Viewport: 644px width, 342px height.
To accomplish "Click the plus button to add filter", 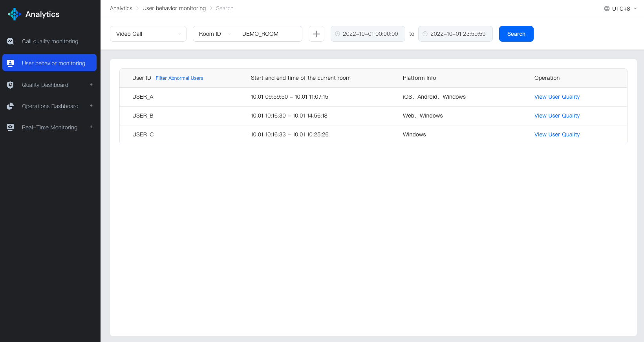I will click(x=316, y=34).
